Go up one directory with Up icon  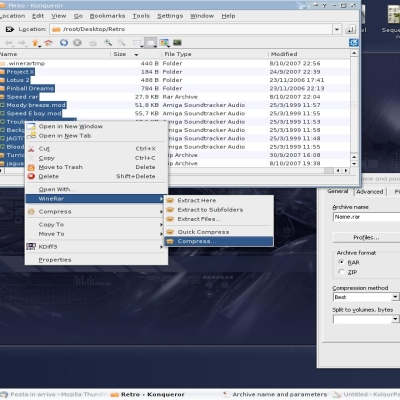35,43
